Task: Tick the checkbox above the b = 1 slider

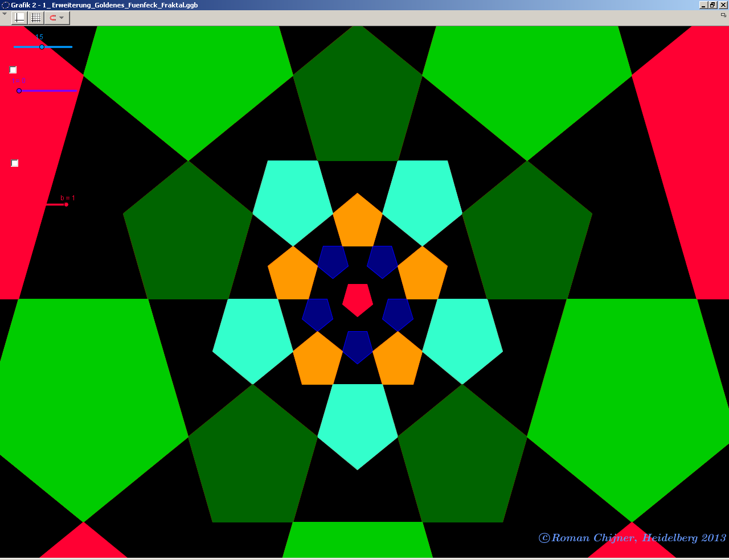Action: pyautogui.click(x=15, y=163)
